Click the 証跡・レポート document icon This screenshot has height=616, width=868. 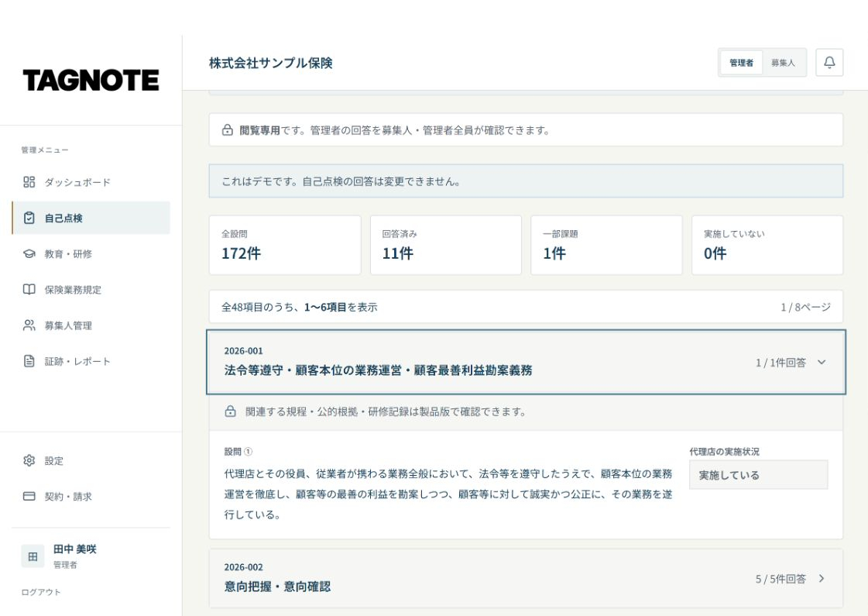[x=29, y=361]
